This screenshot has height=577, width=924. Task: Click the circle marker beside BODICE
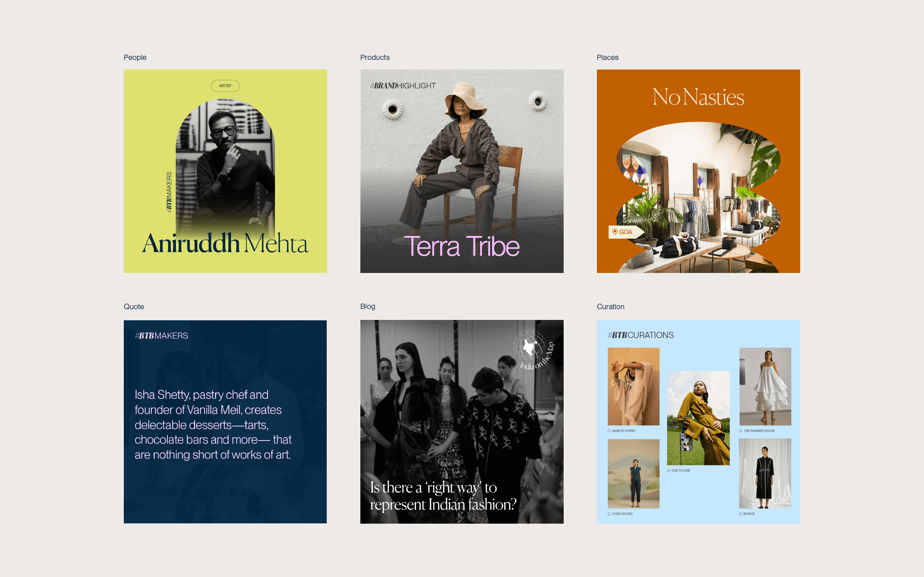point(740,514)
